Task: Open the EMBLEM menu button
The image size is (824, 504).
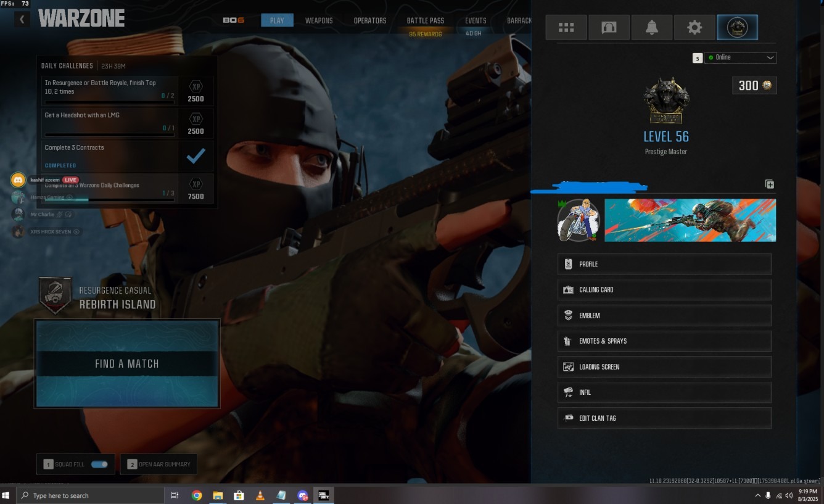Action: (x=664, y=315)
